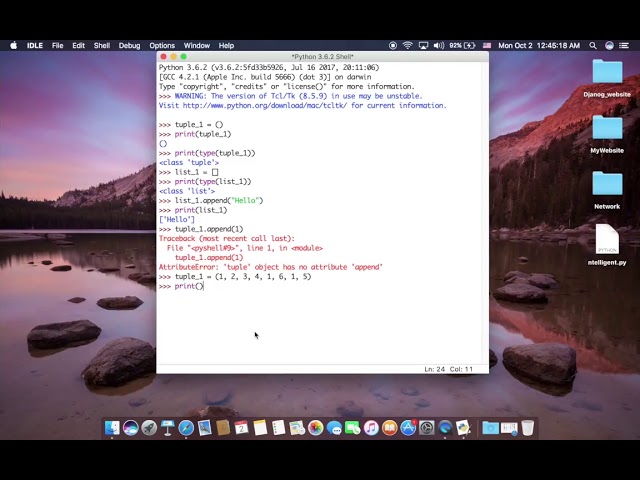Click the <class 'tuple'> output line

pyautogui.click(x=189, y=162)
